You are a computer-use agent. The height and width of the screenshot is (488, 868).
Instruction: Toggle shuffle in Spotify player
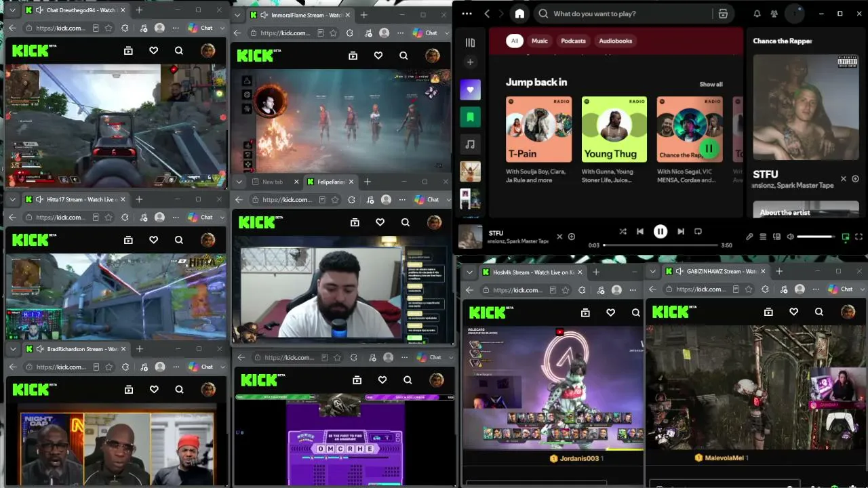tap(623, 231)
